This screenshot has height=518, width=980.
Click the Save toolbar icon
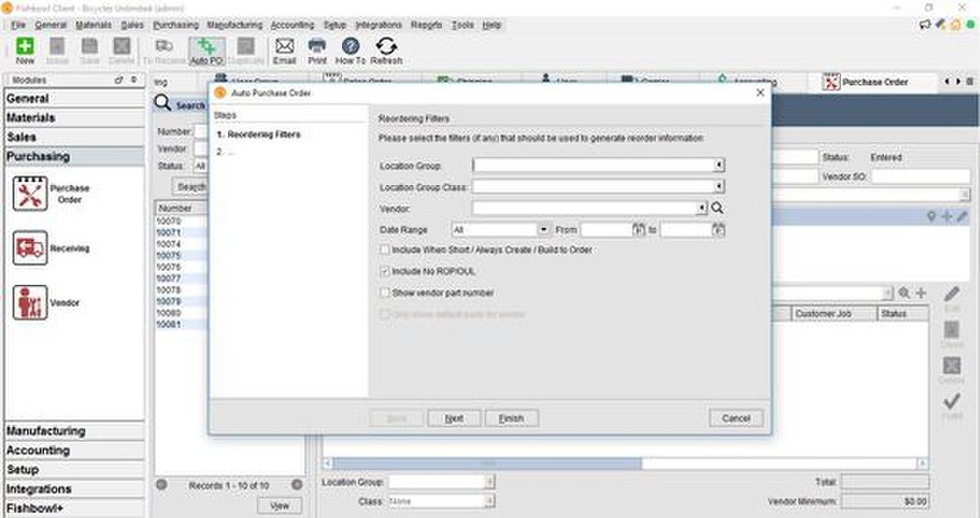tap(90, 51)
